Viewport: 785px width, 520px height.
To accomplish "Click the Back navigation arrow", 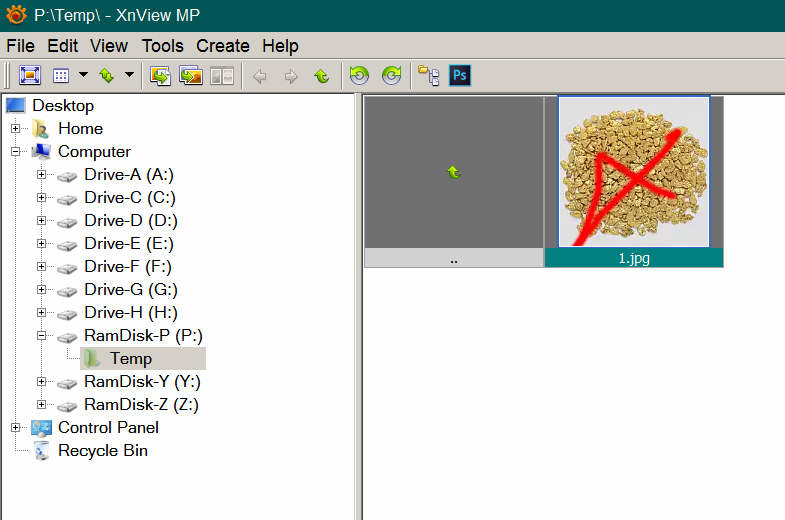I will pos(260,77).
